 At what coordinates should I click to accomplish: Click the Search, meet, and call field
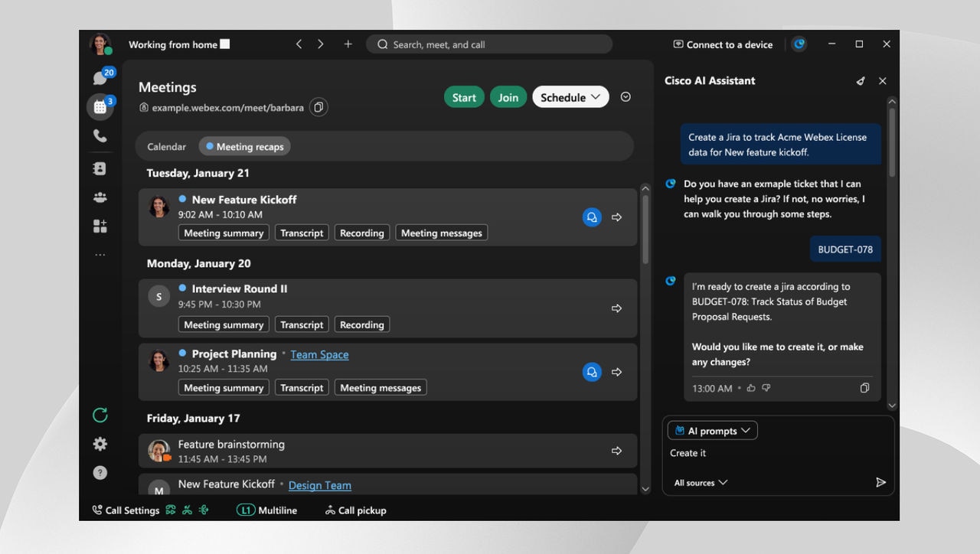pos(489,44)
